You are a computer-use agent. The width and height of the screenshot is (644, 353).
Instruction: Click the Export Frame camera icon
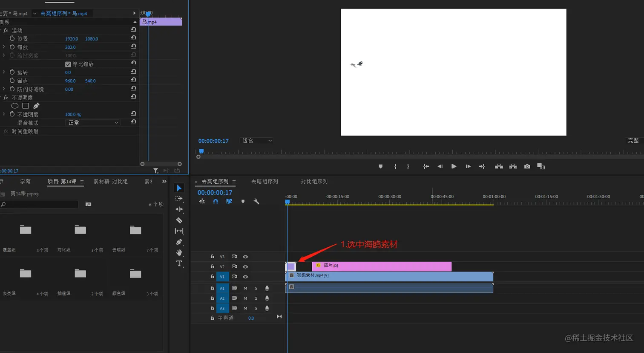click(x=527, y=166)
